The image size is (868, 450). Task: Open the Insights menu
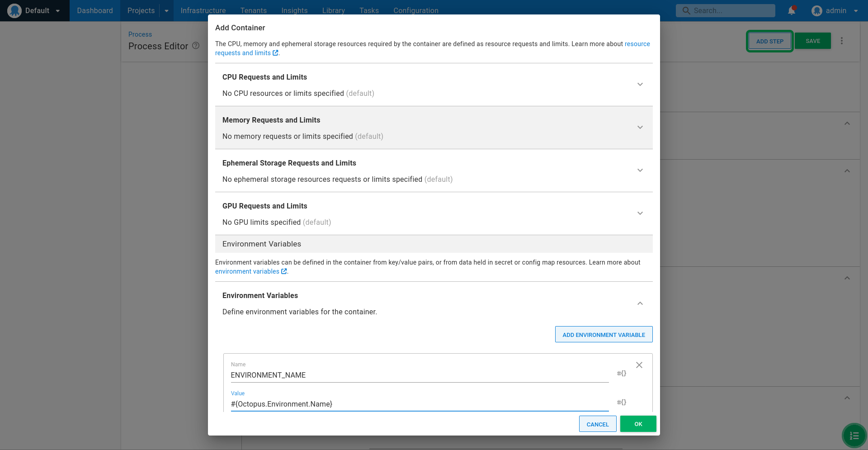click(294, 10)
